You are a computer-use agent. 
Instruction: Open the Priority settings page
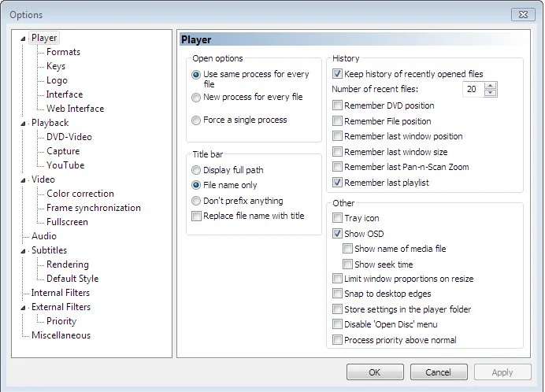pyautogui.click(x=61, y=321)
